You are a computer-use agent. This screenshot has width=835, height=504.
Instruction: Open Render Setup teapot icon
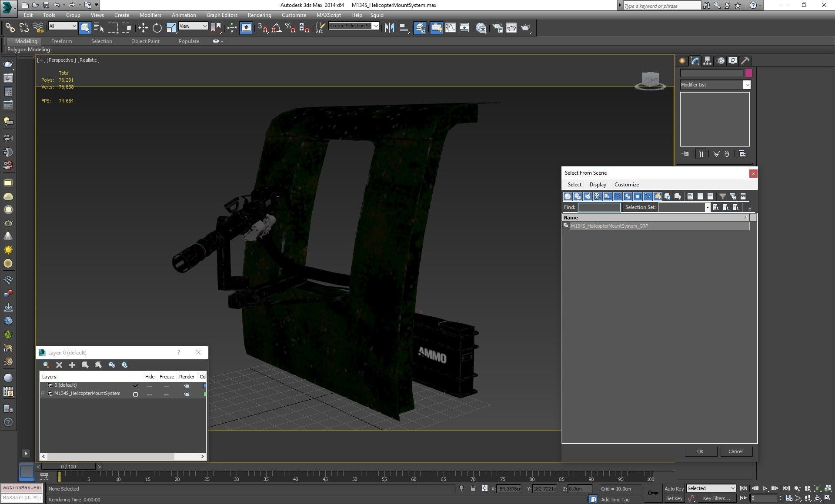coord(498,28)
